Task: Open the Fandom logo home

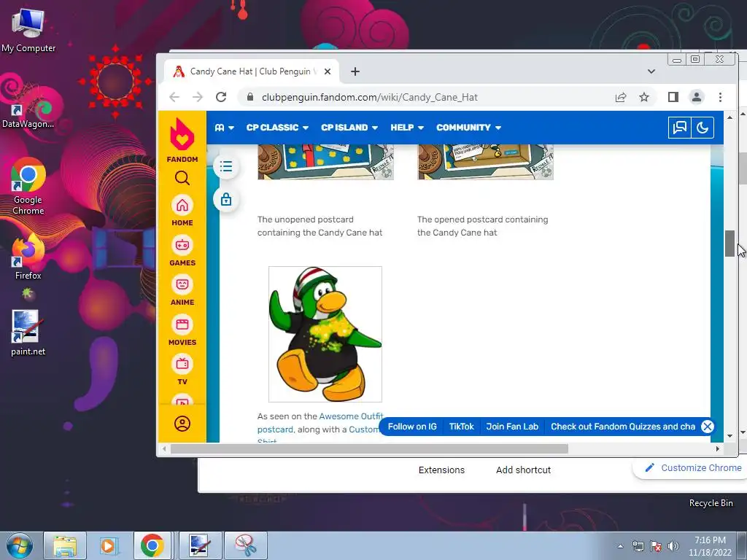Action: click(182, 139)
